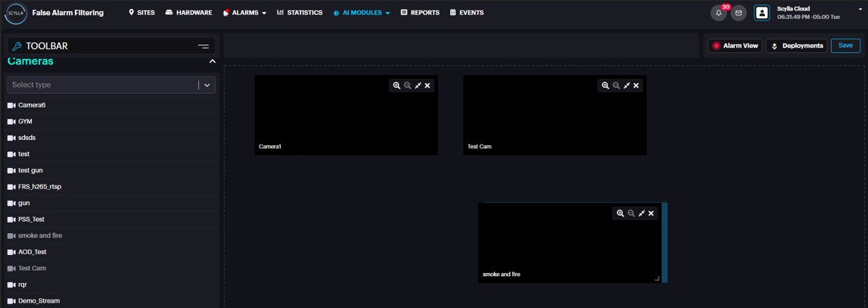The width and height of the screenshot is (868, 308).
Task: Open the mail envelope icon
Action: coord(739,13)
